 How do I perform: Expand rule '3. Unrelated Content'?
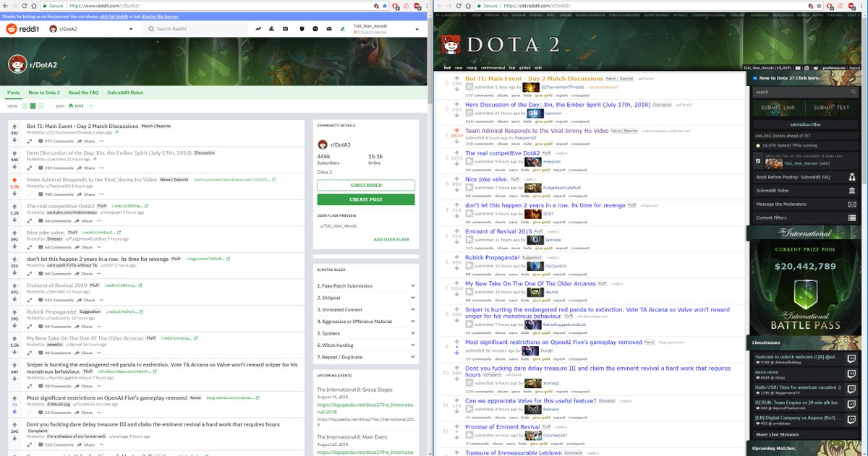[365, 309]
